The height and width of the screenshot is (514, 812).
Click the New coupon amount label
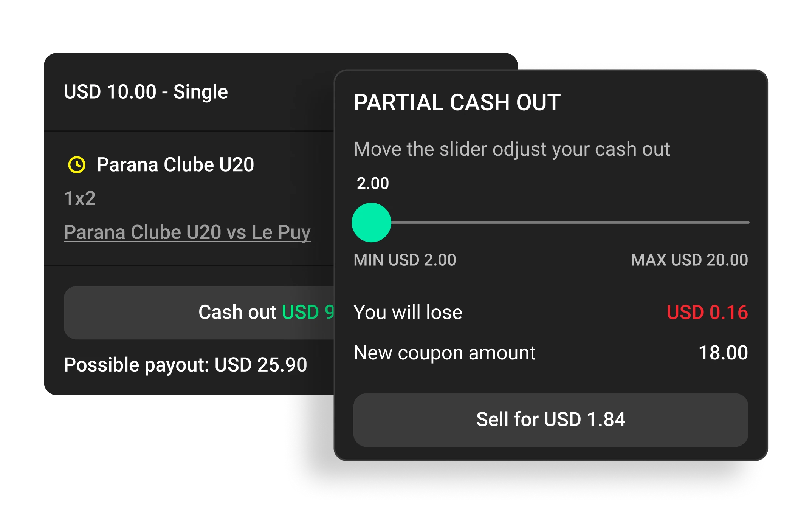pyautogui.click(x=445, y=353)
